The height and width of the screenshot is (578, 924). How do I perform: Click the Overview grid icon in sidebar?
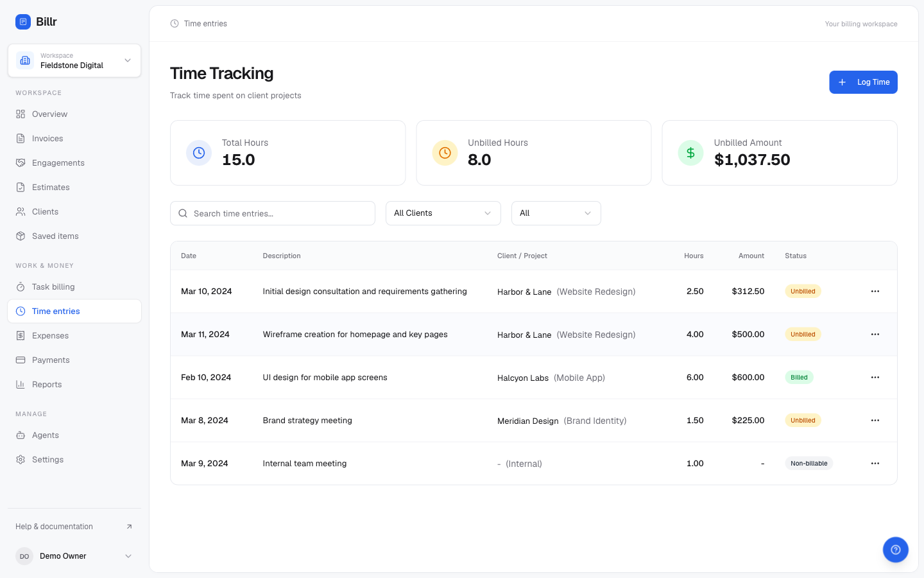(x=21, y=114)
